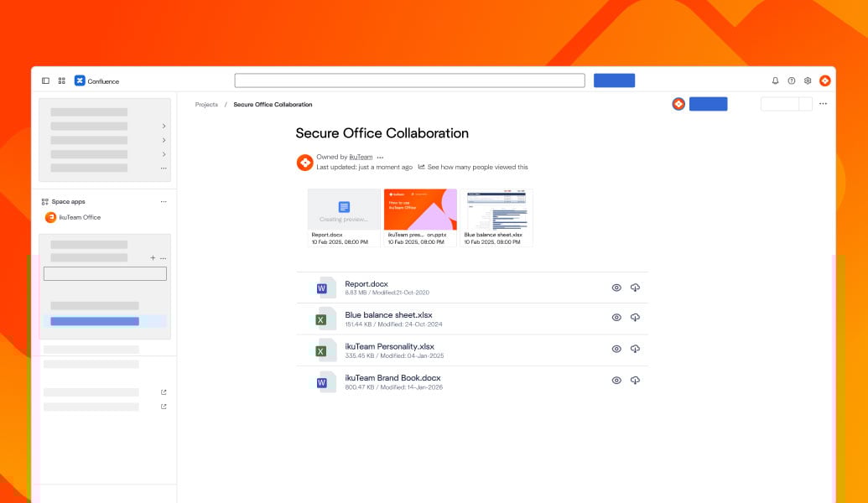
Task: Click the ikuTeam owner link
Action: [361, 157]
